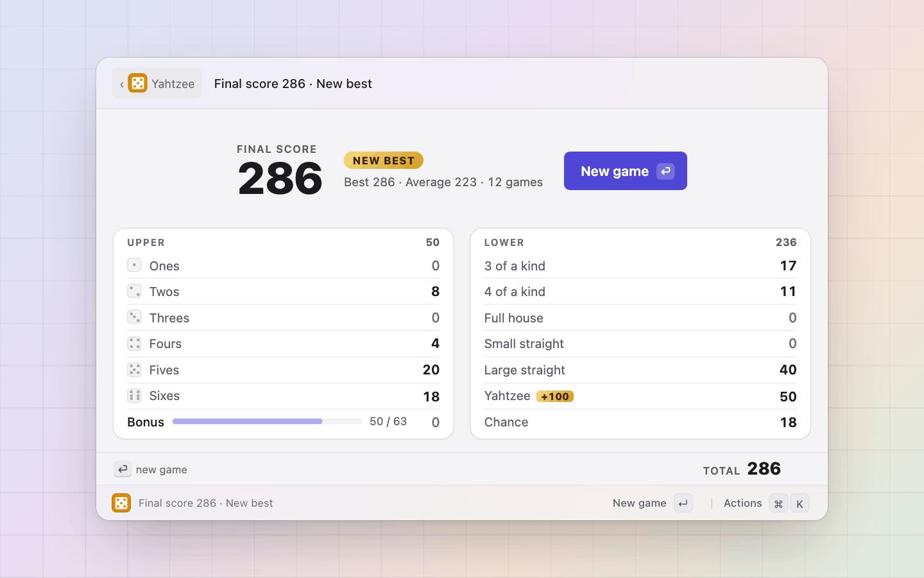Click the Fours die icon
This screenshot has width=924, height=578.
click(x=134, y=344)
